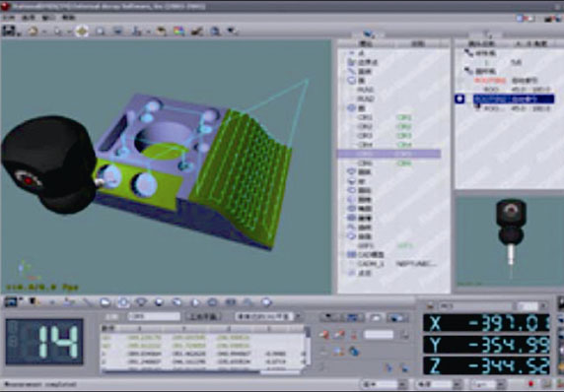Open the projection plane dropdown arrow
Viewport: 564px width, 392px height.
[298, 316]
